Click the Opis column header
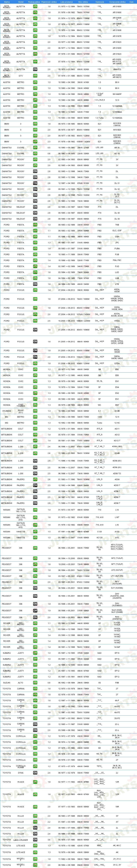This screenshot has height=868, width=137. point(131,2)
